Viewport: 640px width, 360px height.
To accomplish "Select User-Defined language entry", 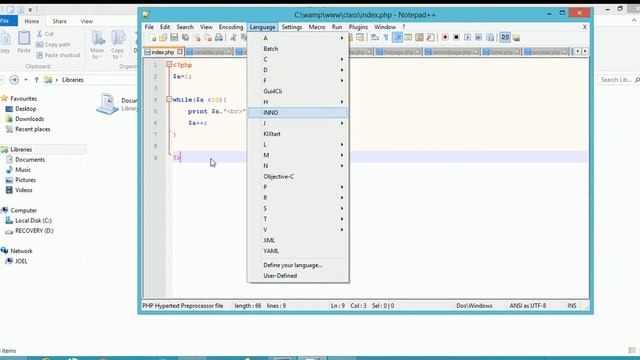I will point(298,276).
